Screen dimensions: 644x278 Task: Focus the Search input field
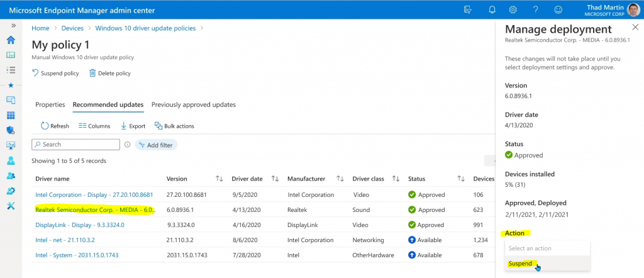tap(75, 145)
